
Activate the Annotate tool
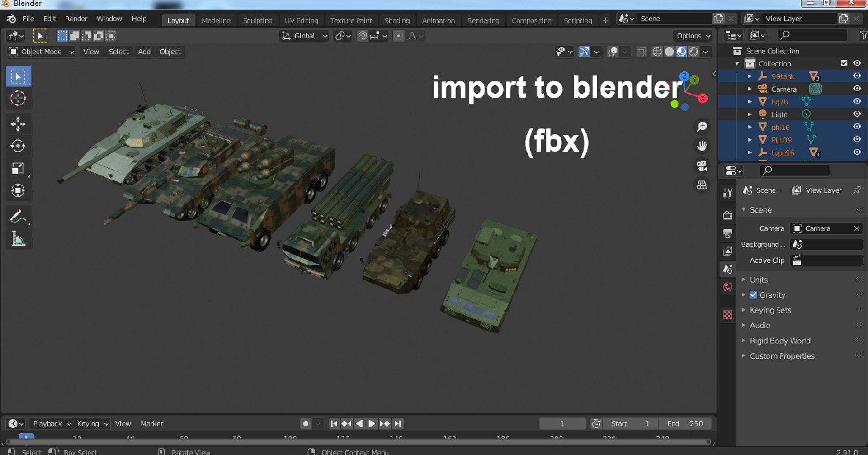point(18,216)
